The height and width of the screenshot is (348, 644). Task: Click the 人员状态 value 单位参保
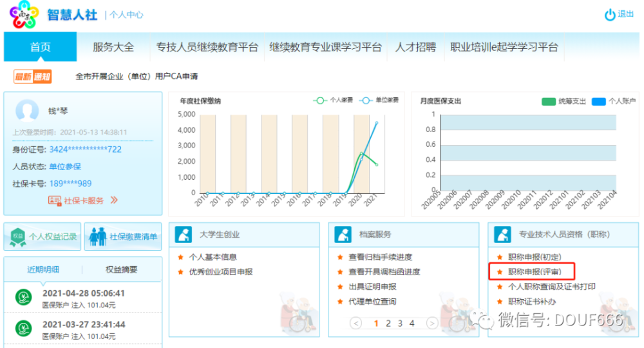65,167
